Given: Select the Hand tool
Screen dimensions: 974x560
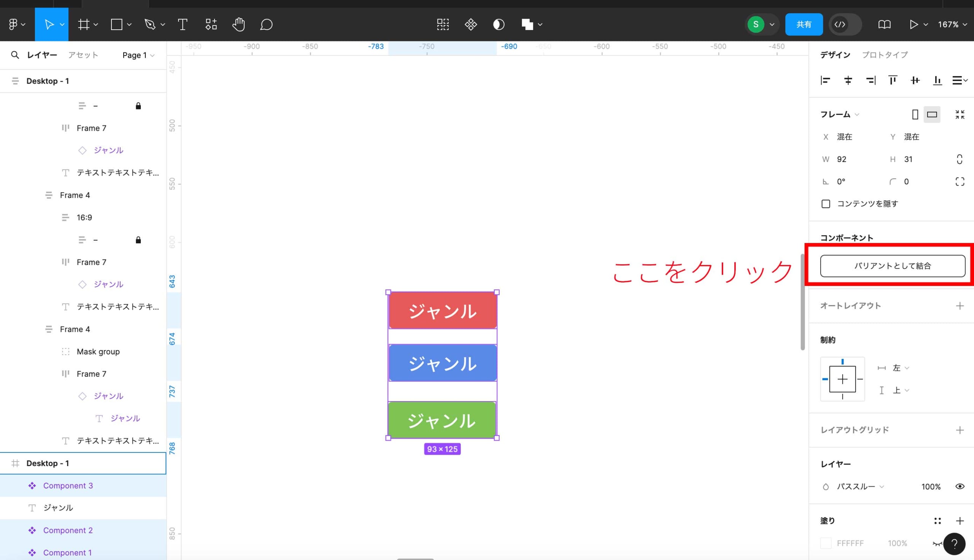Looking at the screenshot, I should (x=239, y=25).
